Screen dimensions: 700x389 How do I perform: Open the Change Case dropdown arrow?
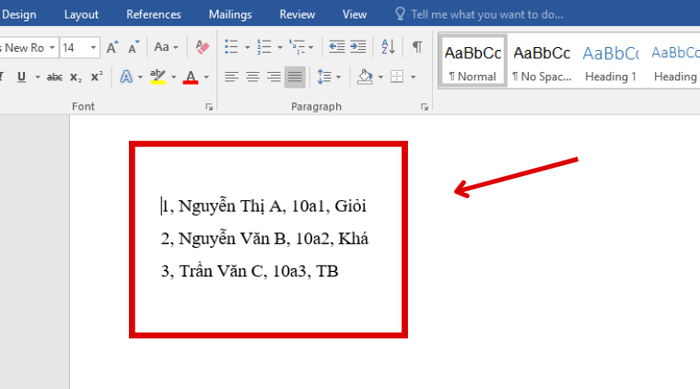(x=175, y=47)
